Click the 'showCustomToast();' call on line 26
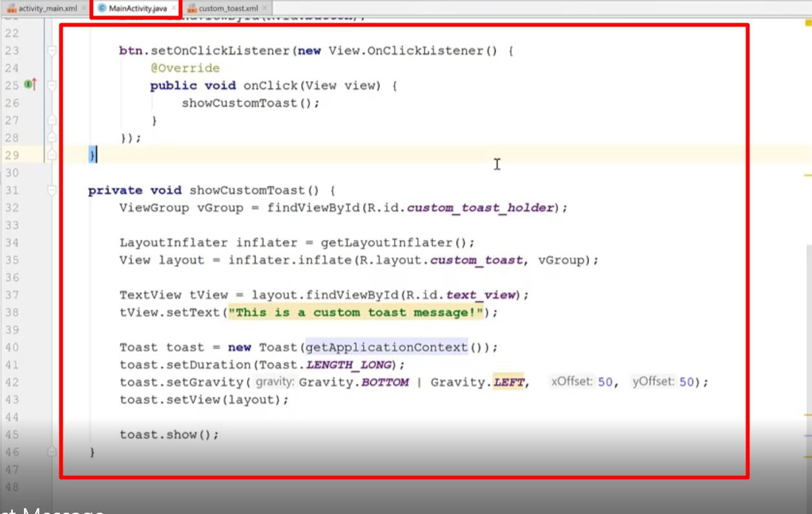Screen dimensions: 812x514 tap(251, 103)
